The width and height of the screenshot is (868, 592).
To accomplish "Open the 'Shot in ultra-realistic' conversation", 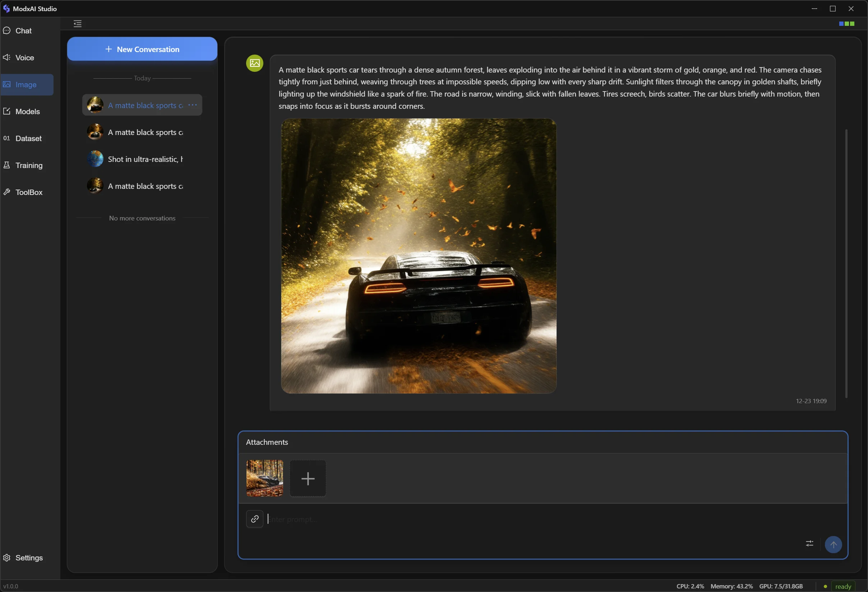I will (x=145, y=159).
